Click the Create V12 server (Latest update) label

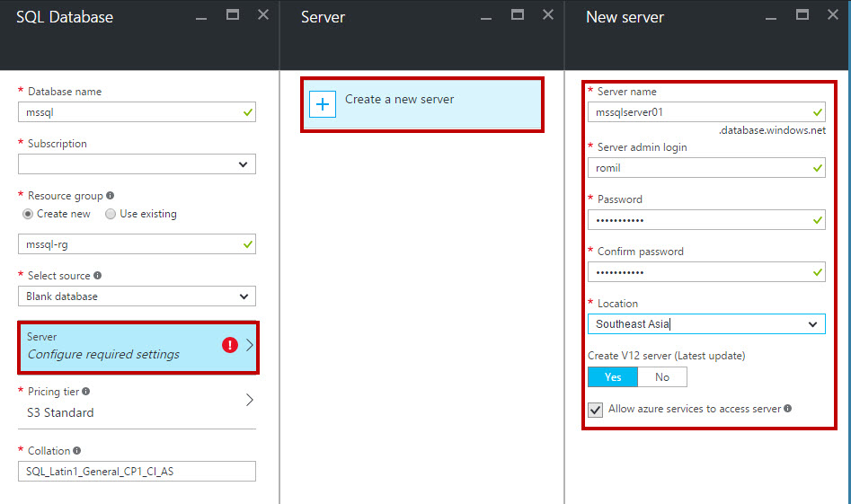point(667,356)
